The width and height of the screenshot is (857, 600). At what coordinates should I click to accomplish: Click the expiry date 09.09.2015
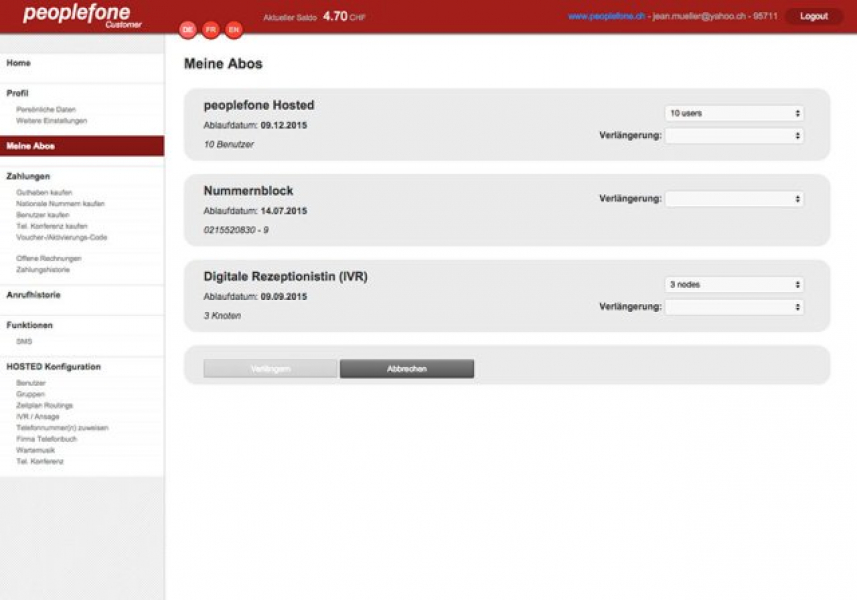(x=284, y=297)
